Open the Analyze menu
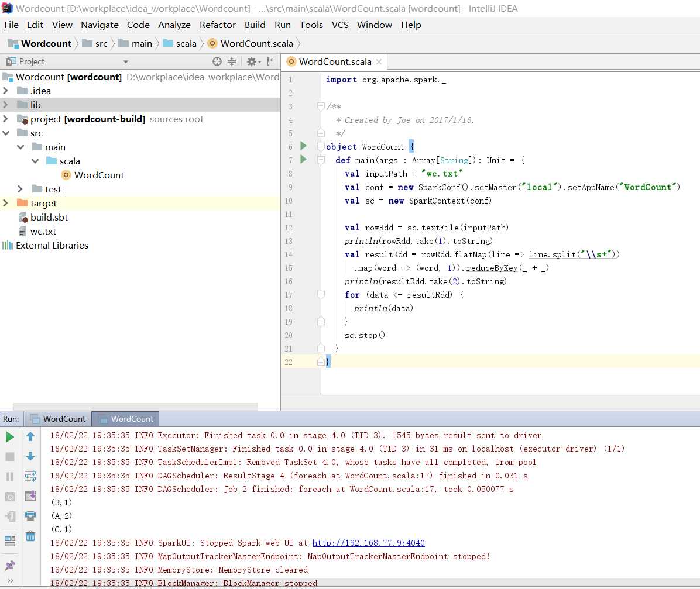The image size is (700, 589). pyautogui.click(x=174, y=25)
